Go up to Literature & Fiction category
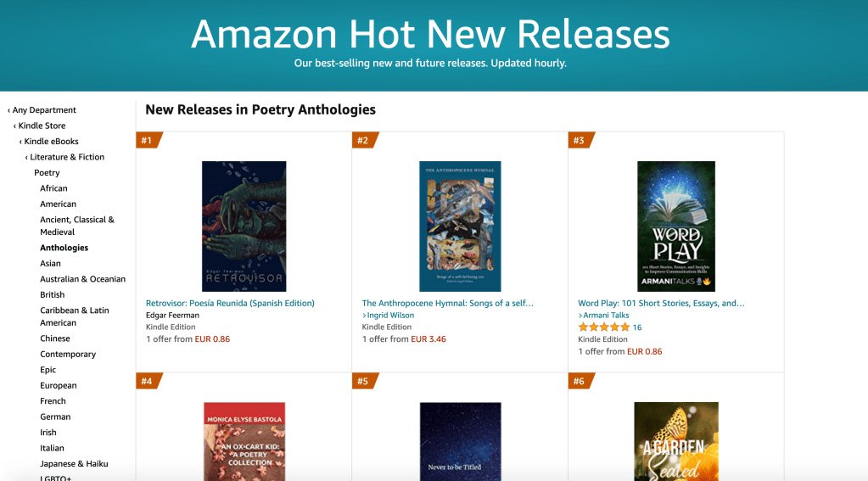The height and width of the screenshot is (481, 868). point(67,157)
